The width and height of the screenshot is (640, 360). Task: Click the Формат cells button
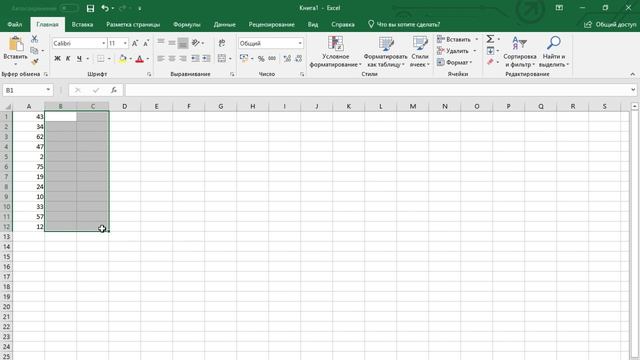[x=455, y=62]
